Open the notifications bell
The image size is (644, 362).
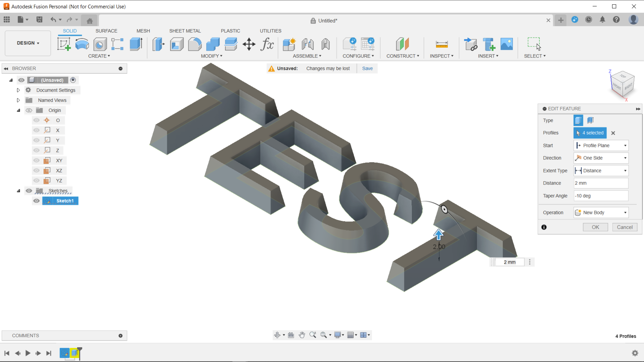click(602, 20)
